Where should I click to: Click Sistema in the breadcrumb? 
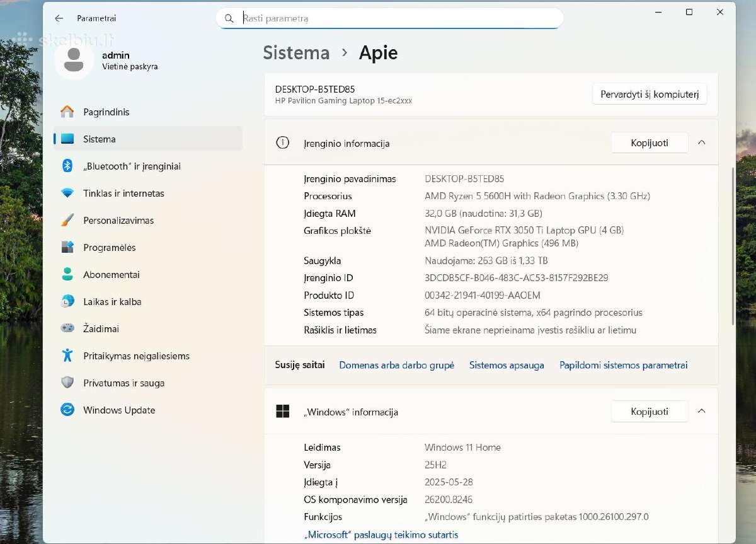(x=296, y=53)
